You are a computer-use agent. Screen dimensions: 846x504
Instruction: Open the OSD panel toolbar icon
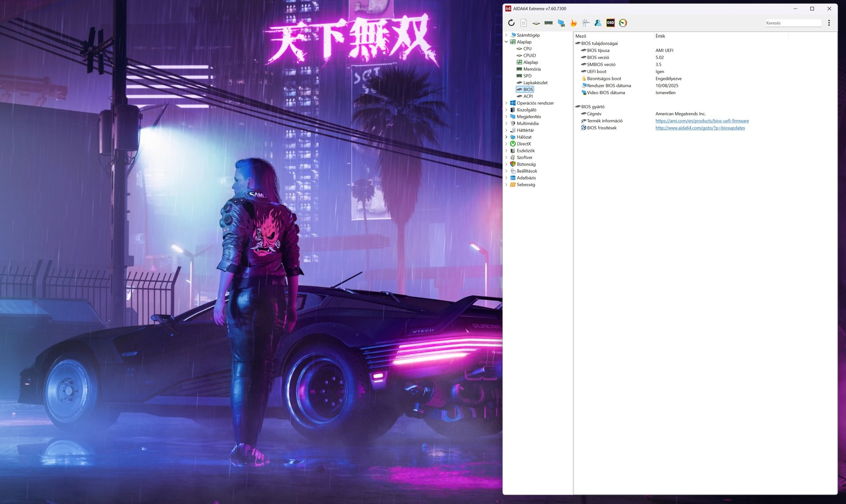tap(610, 23)
